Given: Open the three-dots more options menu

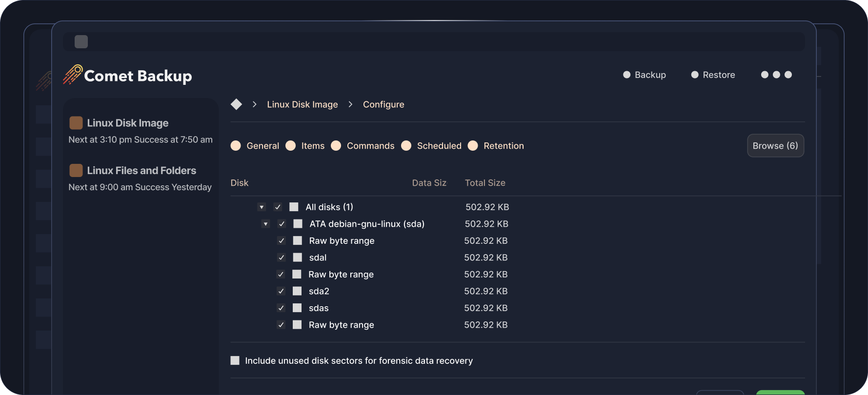Looking at the screenshot, I should click(x=776, y=75).
